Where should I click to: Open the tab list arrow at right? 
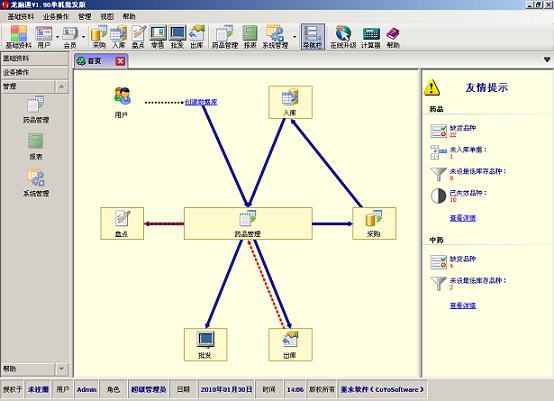point(547,60)
